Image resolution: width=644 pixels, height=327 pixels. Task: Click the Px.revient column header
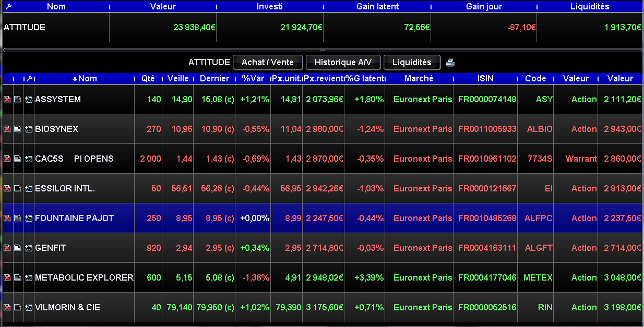click(x=324, y=78)
